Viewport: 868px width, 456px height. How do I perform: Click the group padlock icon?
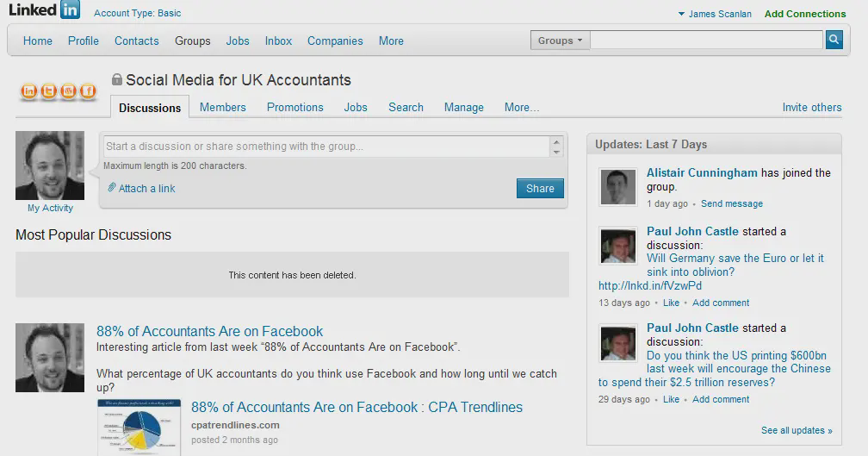coord(117,80)
